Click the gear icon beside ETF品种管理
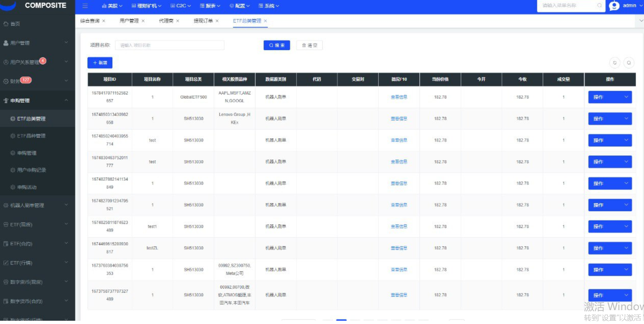644x324 pixels. click(x=13, y=136)
